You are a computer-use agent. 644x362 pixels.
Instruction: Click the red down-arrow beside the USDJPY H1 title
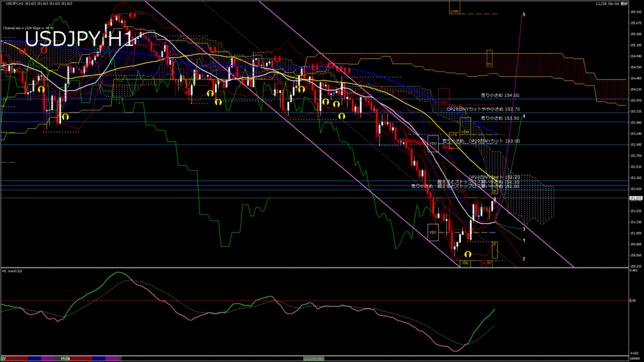[x=132, y=16]
